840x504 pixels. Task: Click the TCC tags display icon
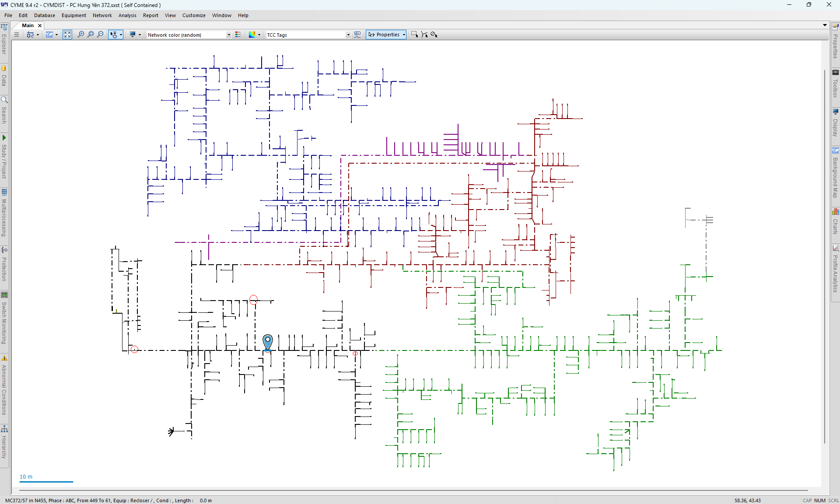(x=357, y=35)
